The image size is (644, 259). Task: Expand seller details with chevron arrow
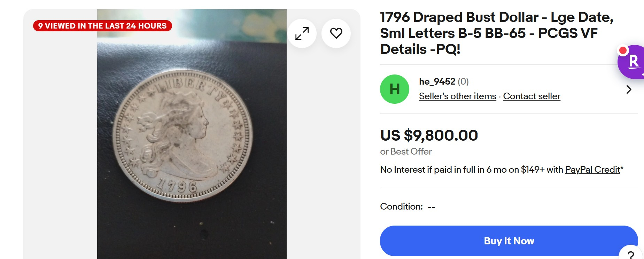[629, 89]
